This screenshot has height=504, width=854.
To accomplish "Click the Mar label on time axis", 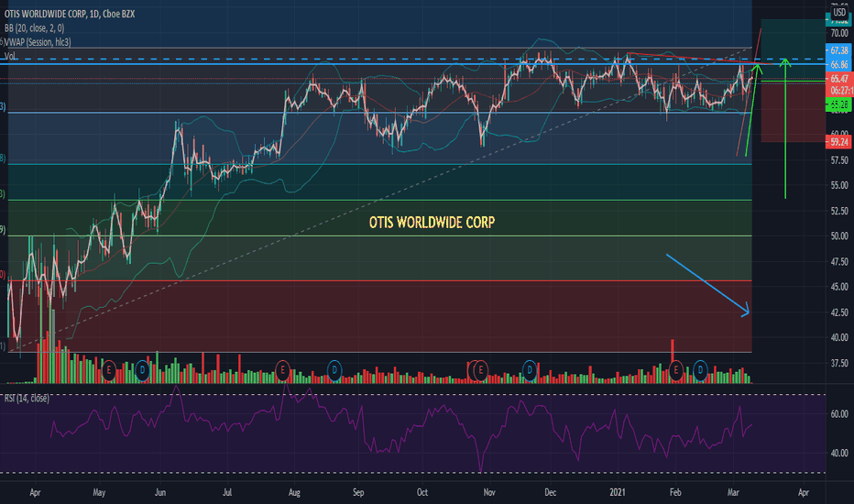I will click(x=733, y=493).
